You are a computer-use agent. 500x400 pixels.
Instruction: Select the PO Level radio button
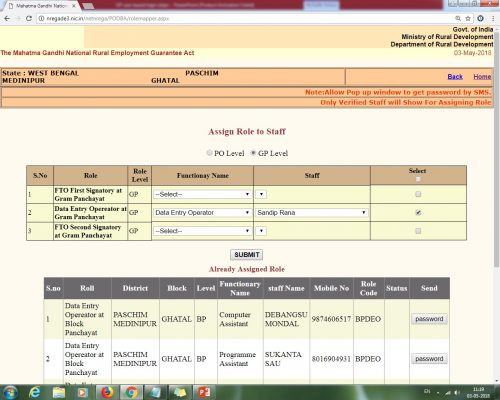209,153
